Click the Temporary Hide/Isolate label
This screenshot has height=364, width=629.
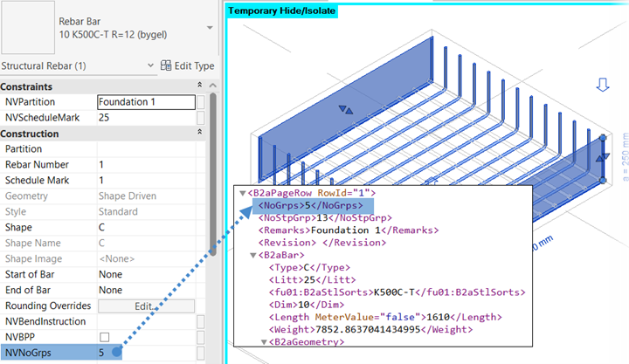tap(281, 10)
